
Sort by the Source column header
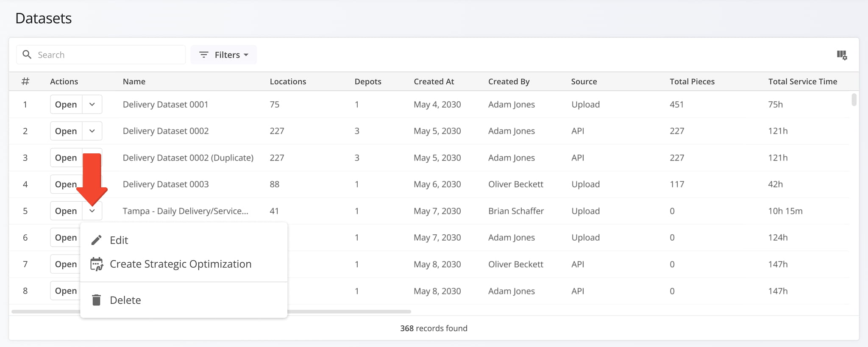[584, 81]
